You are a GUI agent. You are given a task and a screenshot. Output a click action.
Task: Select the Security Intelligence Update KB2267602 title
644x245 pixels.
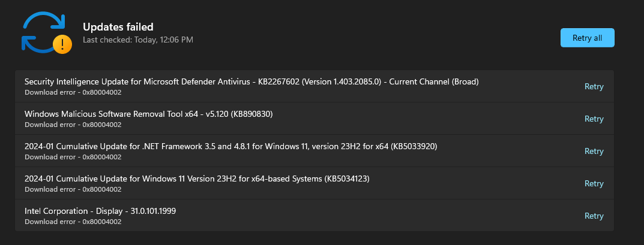click(x=251, y=81)
